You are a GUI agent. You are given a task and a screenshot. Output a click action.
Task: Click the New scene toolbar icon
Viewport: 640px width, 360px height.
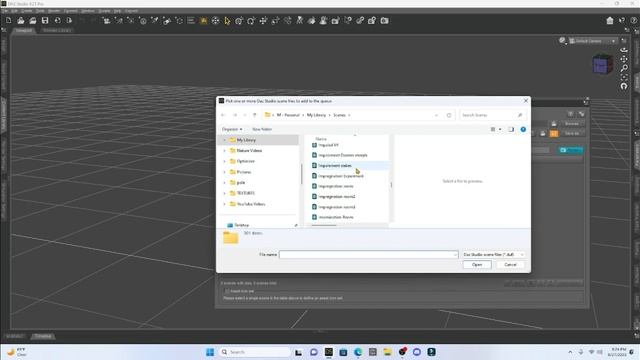click(x=9, y=20)
